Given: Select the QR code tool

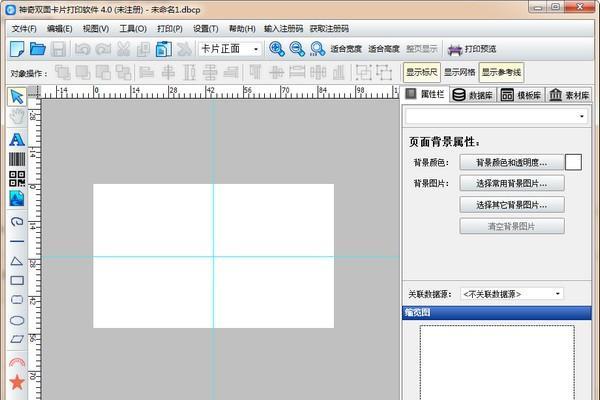Looking at the screenshot, I should [x=17, y=179].
